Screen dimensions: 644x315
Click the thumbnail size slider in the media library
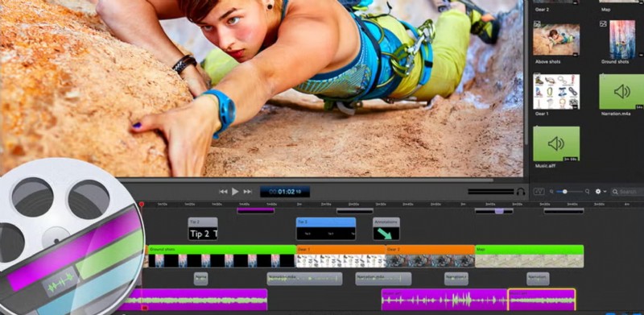(x=569, y=191)
